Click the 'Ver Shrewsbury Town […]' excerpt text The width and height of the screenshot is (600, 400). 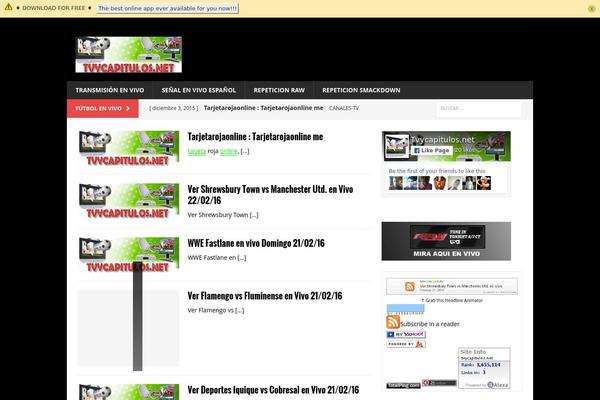(223, 215)
